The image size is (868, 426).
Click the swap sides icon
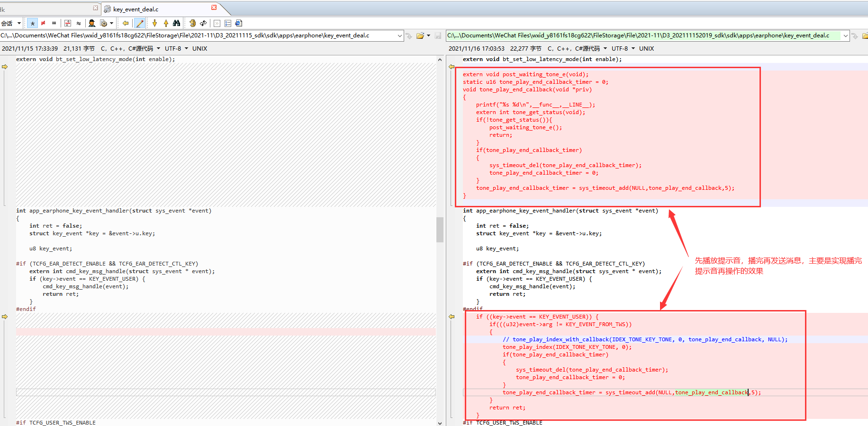[x=203, y=23]
